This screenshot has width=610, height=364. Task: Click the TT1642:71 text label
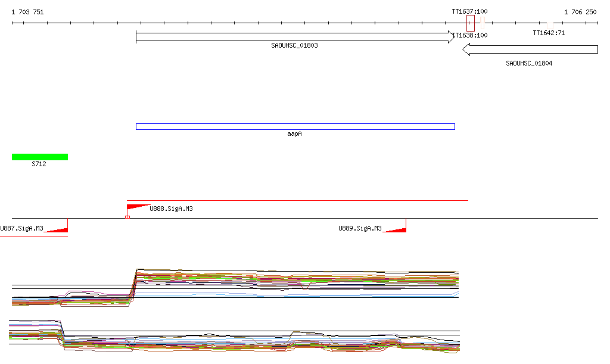click(x=549, y=33)
